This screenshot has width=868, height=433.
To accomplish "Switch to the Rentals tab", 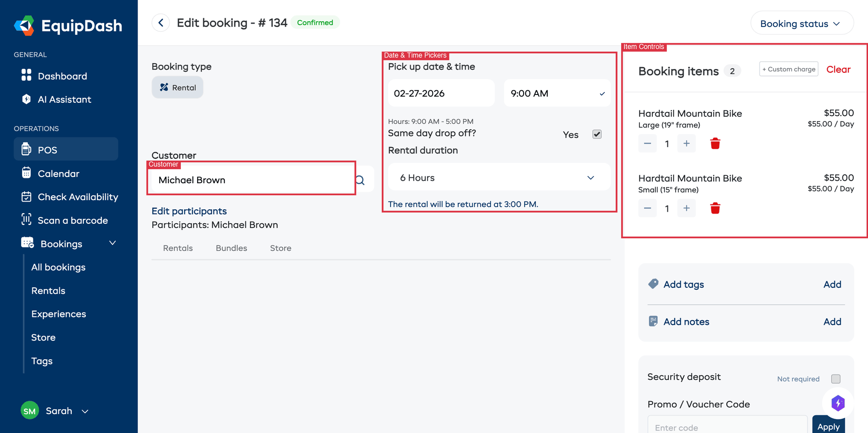I will click(178, 248).
